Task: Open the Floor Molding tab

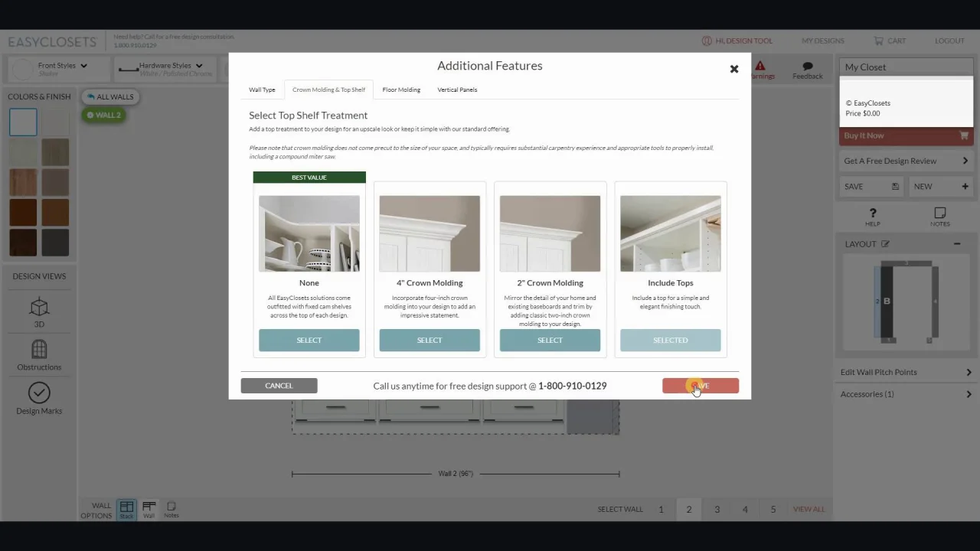Action: click(x=401, y=90)
